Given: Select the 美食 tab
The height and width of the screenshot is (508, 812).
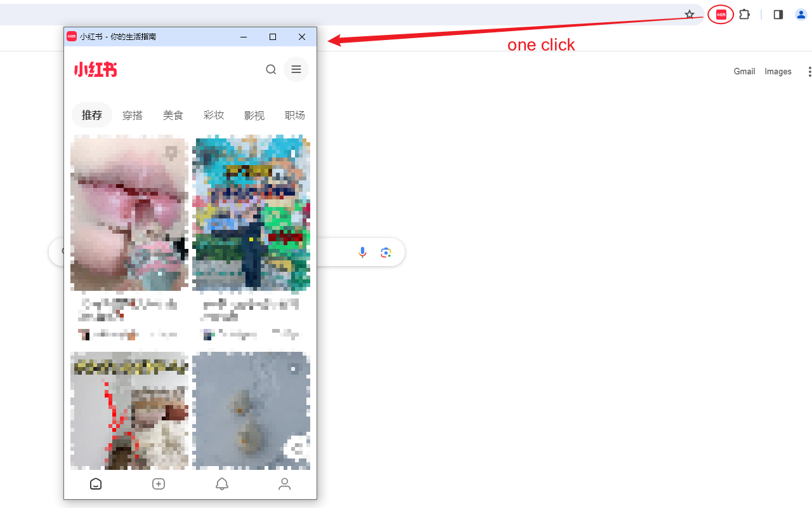Looking at the screenshot, I should [x=173, y=116].
